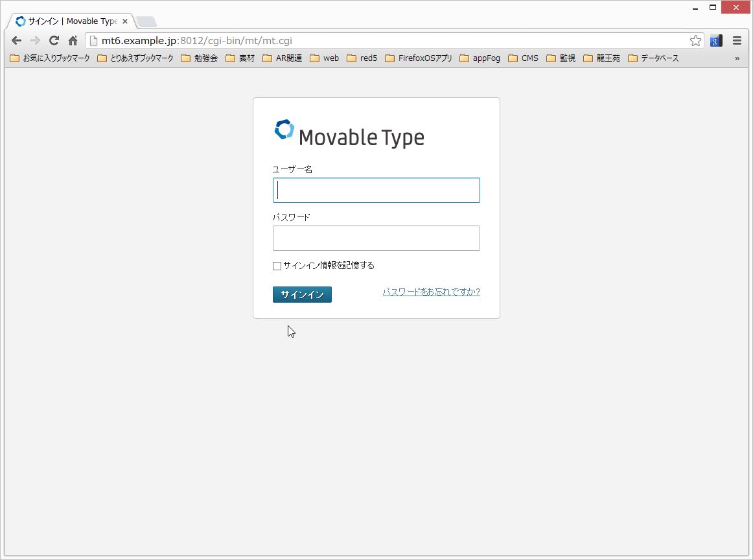Close the サインイン | Movable Type tab
The width and height of the screenshot is (753, 560).
coord(125,21)
